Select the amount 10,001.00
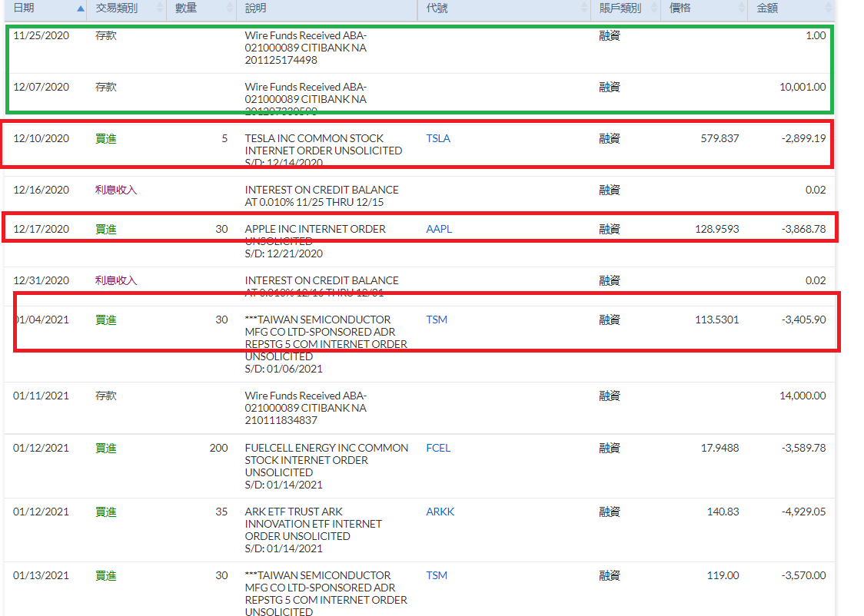 [803, 88]
